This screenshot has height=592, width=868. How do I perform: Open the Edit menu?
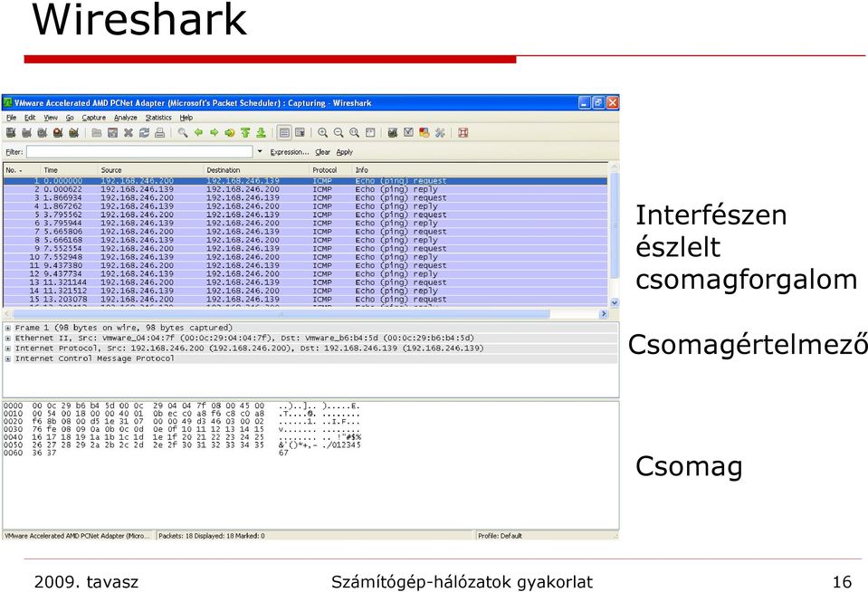point(30,118)
